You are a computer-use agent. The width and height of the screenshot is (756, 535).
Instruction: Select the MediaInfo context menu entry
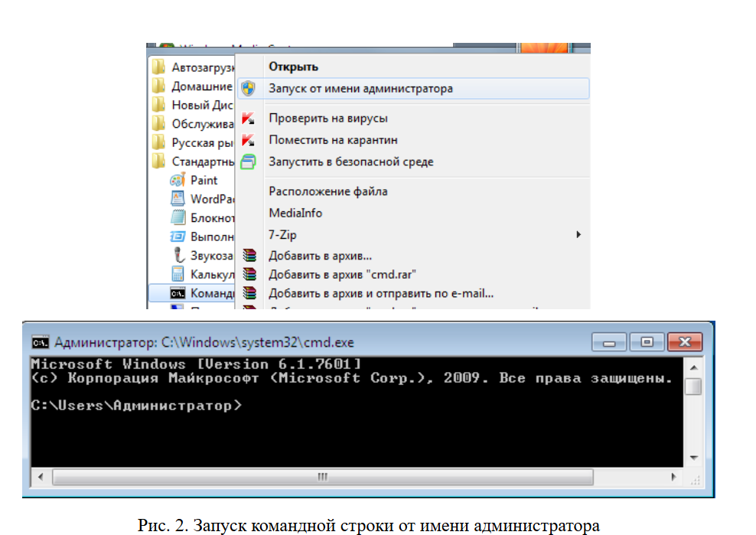point(295,213)
